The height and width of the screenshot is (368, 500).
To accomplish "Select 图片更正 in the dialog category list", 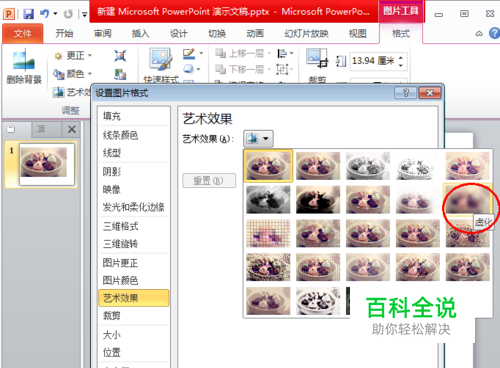I will 134,263.
